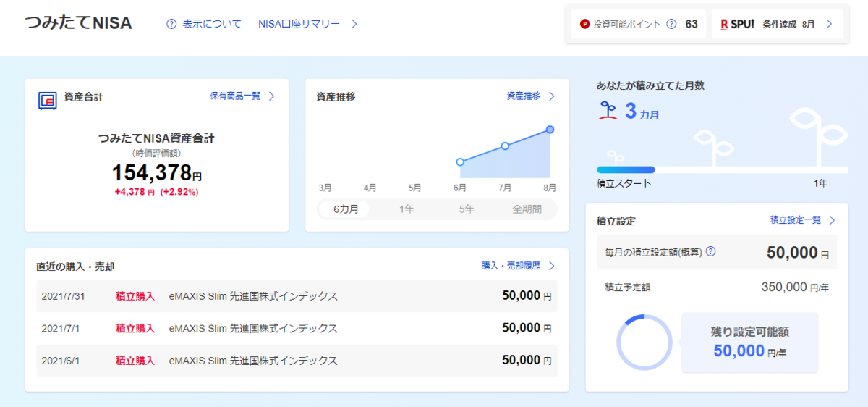Select the 5年 period tab
Image resolution: width=868 pixels, height=407 pixels.
point(466,209)
